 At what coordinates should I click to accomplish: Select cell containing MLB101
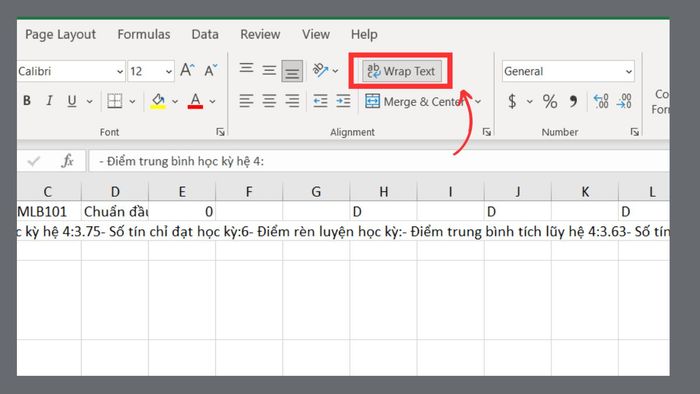click(x=49, y=211)
